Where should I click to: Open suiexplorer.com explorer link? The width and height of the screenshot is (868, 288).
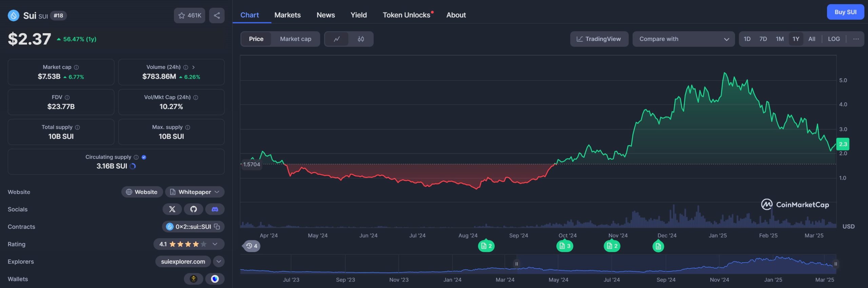pyautogui.click(x=183, y=262)
